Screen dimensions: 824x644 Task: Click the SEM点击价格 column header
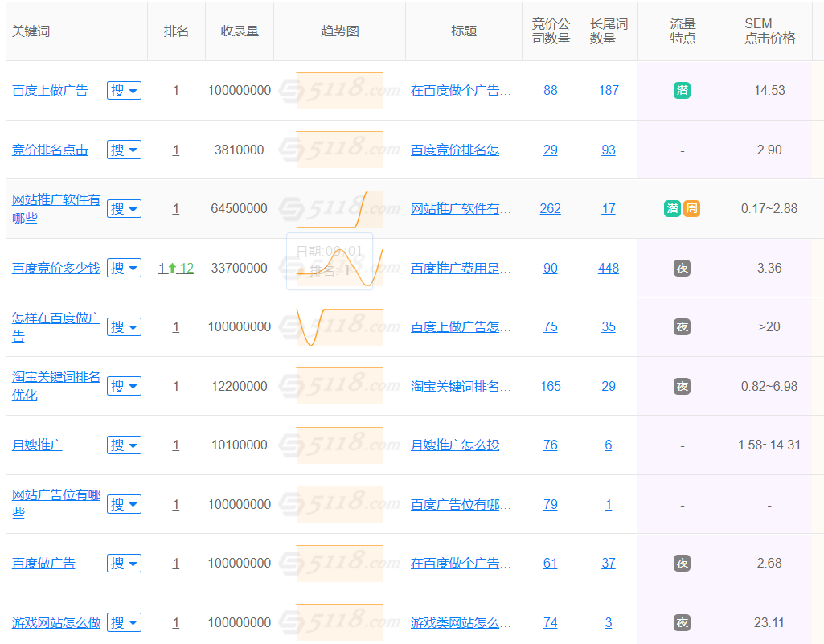click(770, 31)
